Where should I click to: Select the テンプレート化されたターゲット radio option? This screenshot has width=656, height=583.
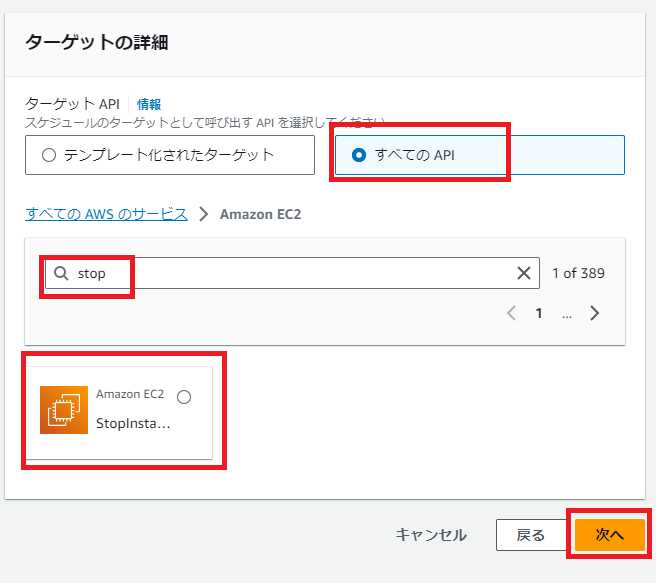(x=49, y=155)
